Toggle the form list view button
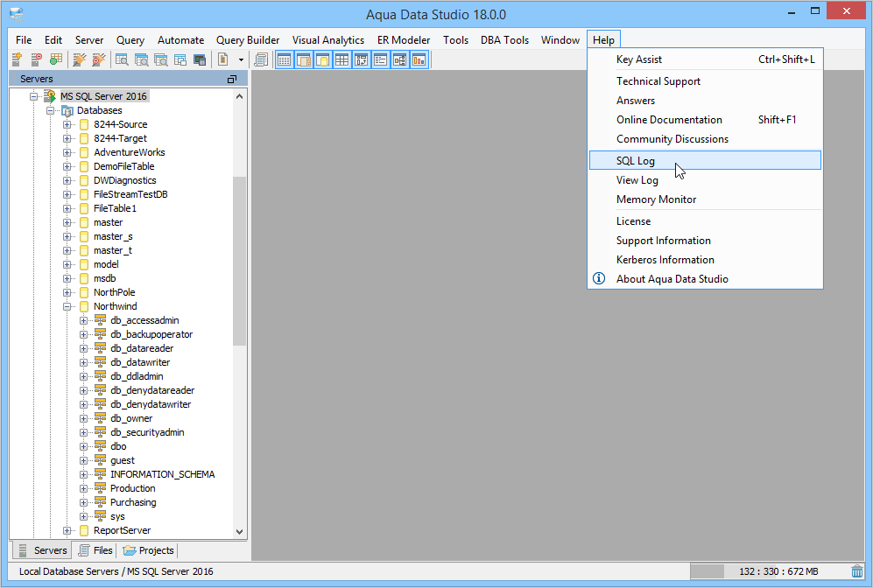Viewport: 873px width, 588px height. coord(380,59)
